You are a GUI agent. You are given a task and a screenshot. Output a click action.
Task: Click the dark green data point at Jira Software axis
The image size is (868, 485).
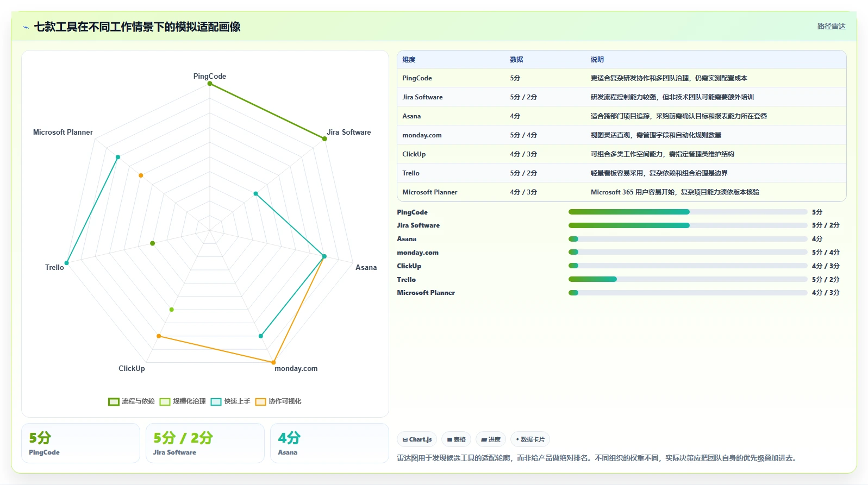point(324,139)
